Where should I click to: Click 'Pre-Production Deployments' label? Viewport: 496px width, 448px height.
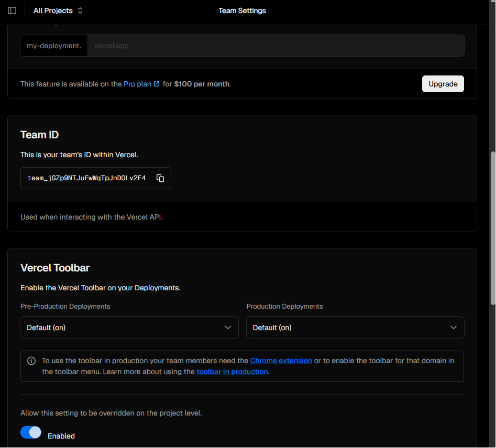65,307
